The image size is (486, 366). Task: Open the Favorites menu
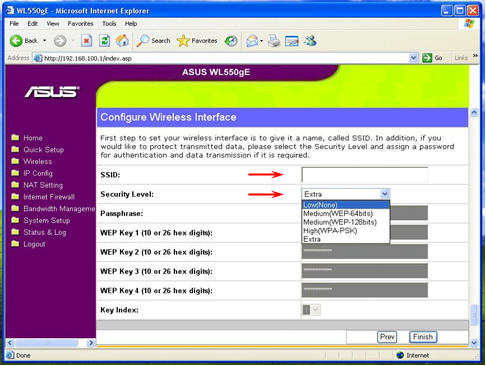coord(80,24)
